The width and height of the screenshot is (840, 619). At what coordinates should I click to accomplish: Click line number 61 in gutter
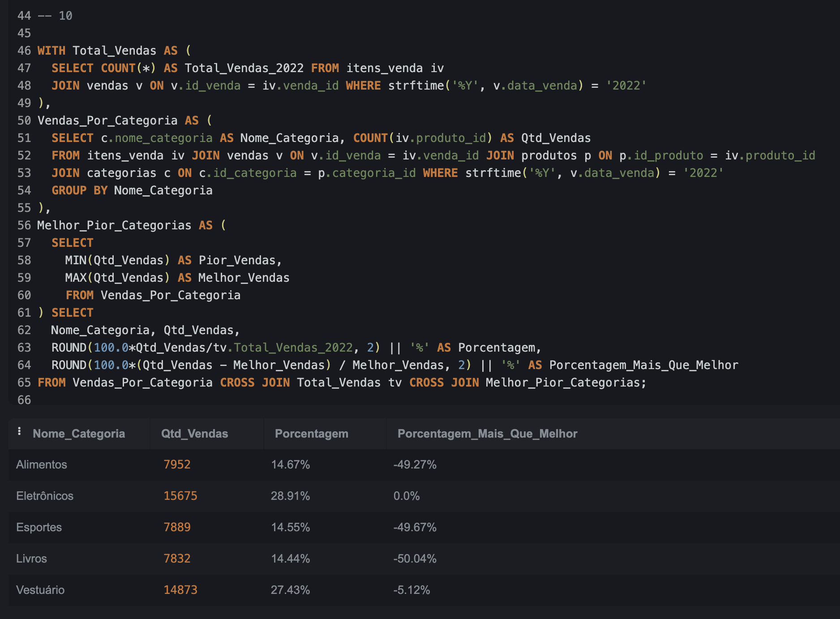pos(24,313)
